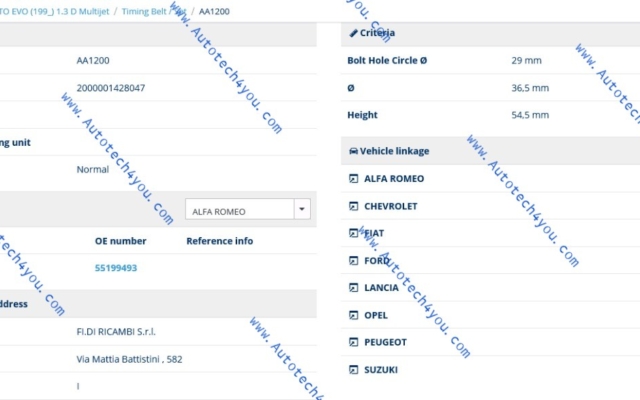Expand the OPEL vehicle linkage row
This screenshot has height=400, width=640.
[376, 315]
